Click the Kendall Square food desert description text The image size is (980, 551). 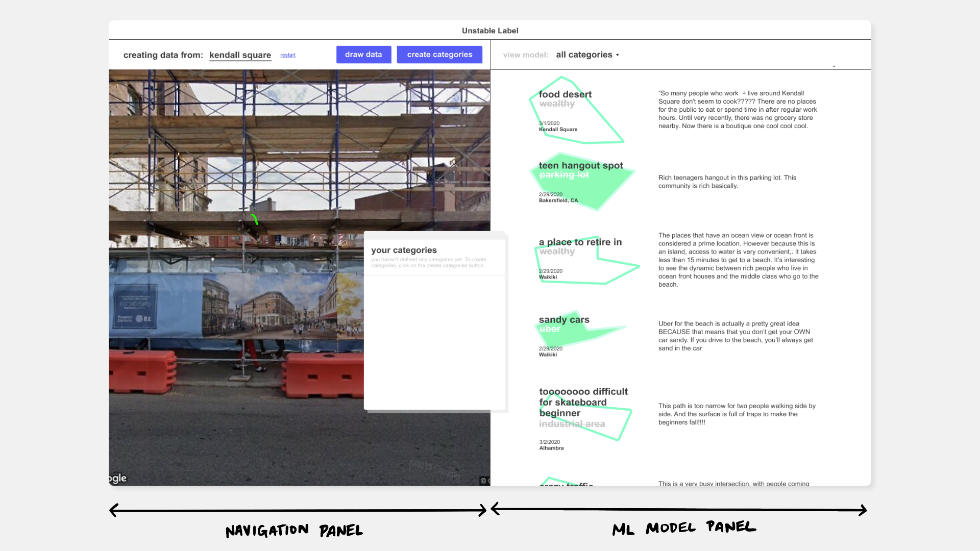pyautogui.click(x=738, y=109)
